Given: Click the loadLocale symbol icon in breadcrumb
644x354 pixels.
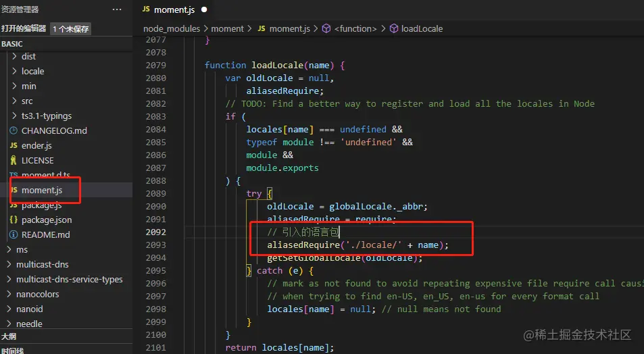Looking at the screenshot, I should point(393,28).
